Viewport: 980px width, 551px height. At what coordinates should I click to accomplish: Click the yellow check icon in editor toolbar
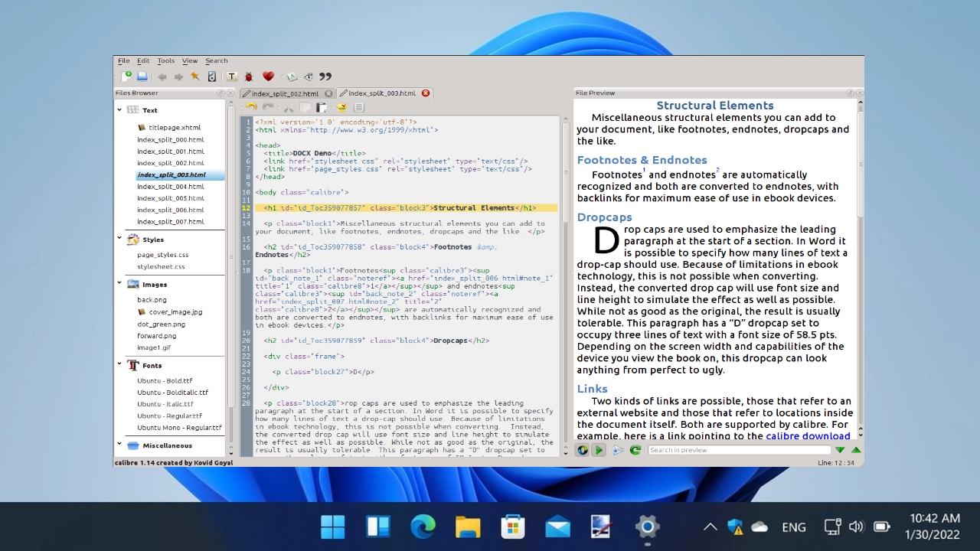point(342,107)
